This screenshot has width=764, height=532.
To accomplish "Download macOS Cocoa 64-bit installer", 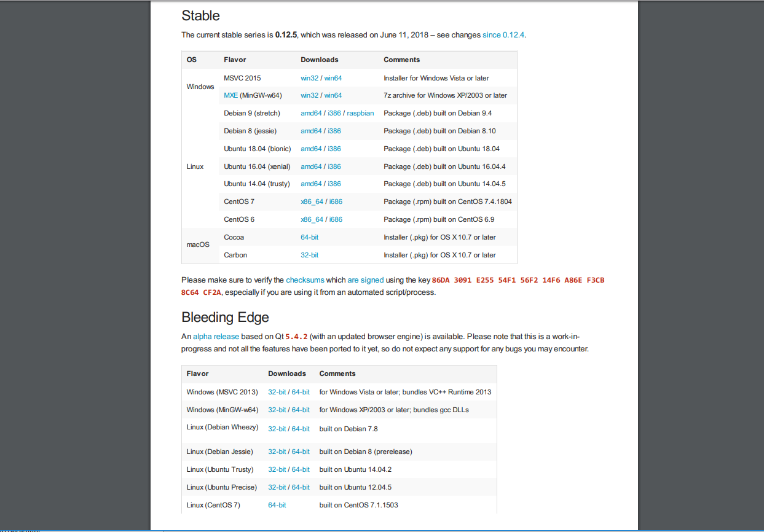I will point(310,237).
